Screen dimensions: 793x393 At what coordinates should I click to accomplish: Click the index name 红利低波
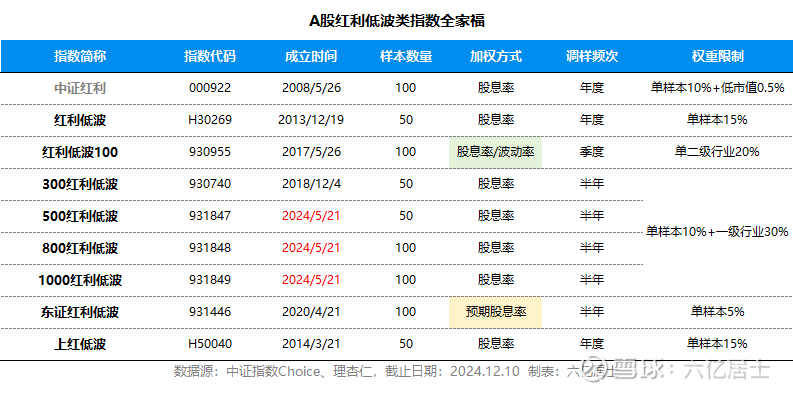coord(80,120)
